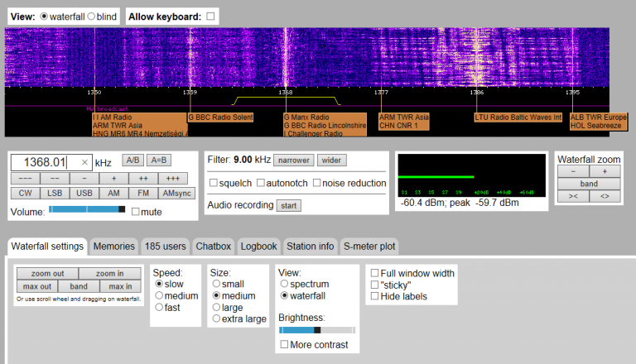Image resolution: width=636 pixels, height=364 pixels.
Task: Toggle noise reduction checkbox
Action: [x=319, y=183]
